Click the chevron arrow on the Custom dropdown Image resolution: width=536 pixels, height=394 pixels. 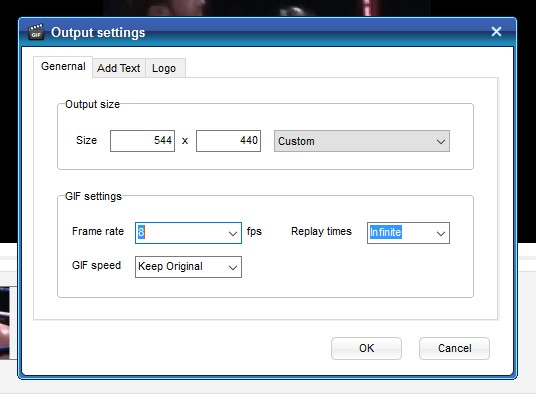441,141
